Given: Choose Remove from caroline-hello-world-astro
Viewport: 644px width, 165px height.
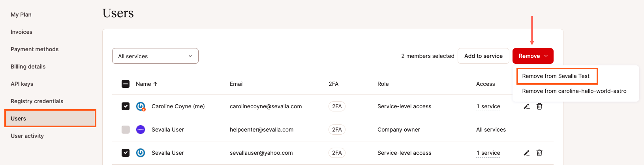Looking at the screenshot, I should click(x=574, y=91).
